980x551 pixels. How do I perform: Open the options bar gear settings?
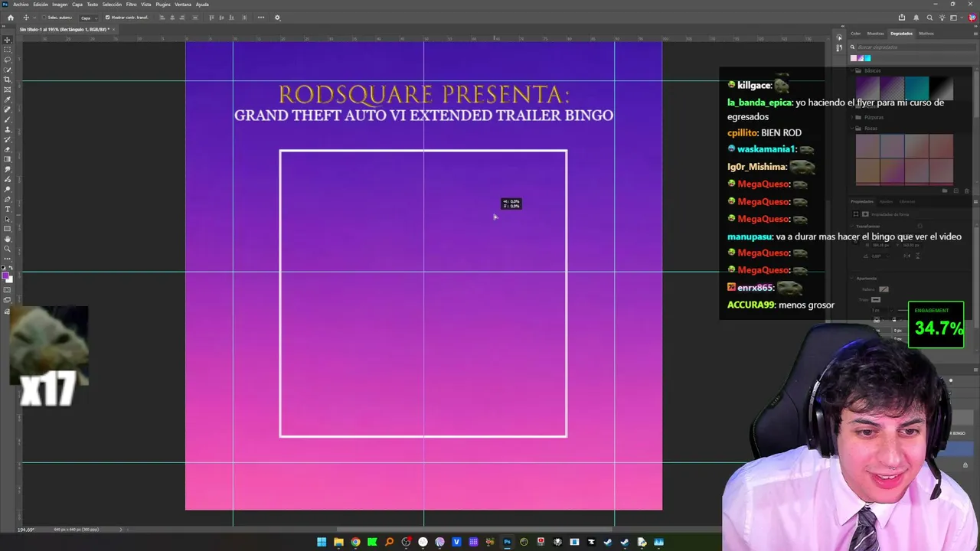point(277,18)
